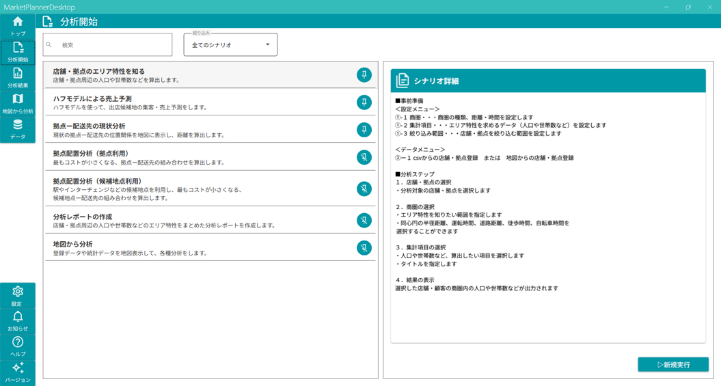The height and width of the screenshot is (386, 721).
Task: Select scenario 分析レポートの作成
Action: 211,220
